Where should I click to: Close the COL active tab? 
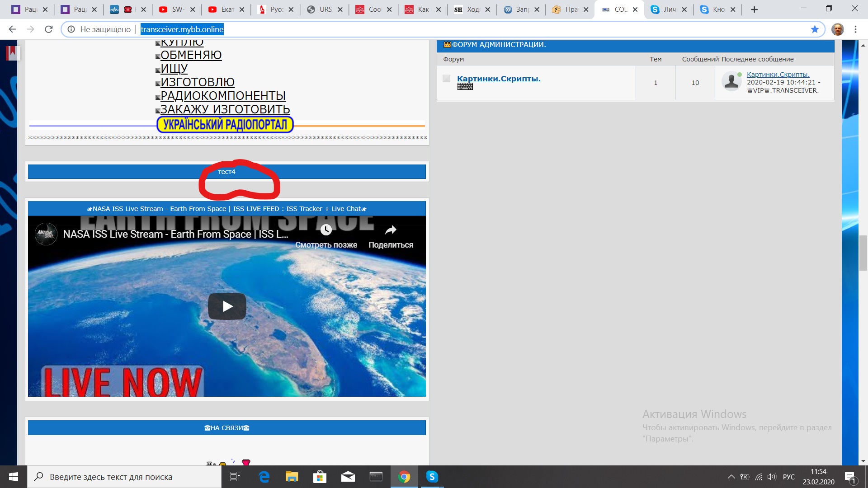coord(635,9)
